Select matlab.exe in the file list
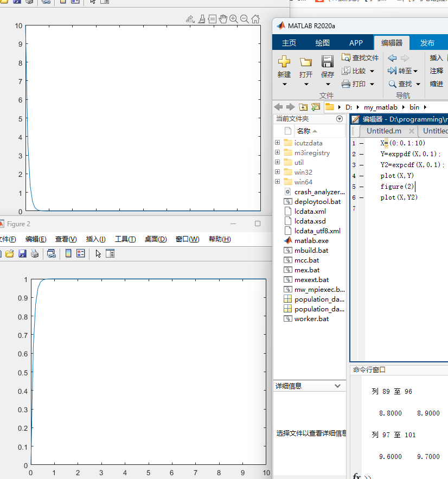 (x=311, y=241)
